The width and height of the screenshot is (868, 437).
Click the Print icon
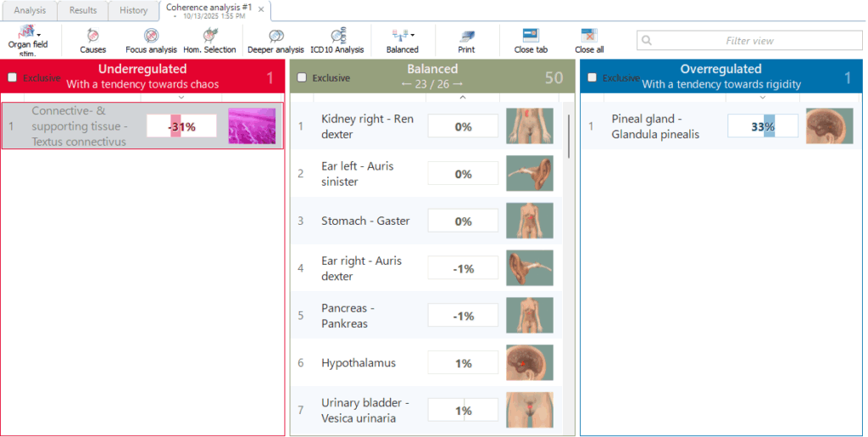tap(466, 40)
